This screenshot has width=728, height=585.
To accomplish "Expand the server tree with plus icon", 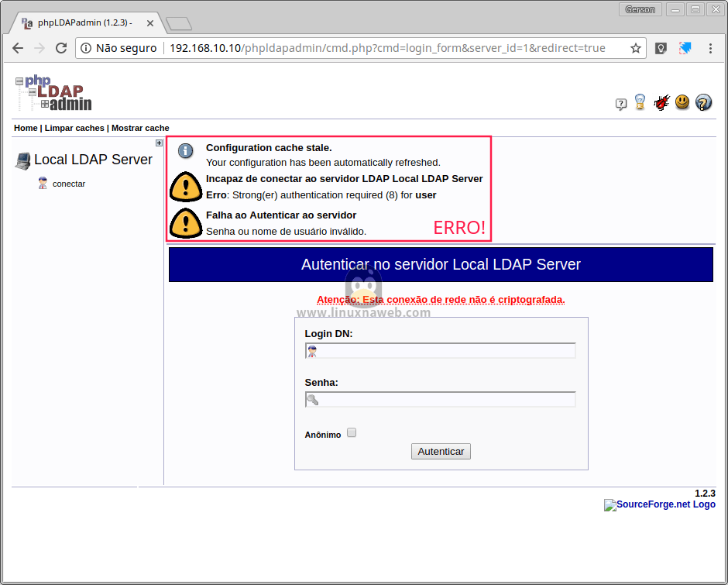I will [x=160, y=143].
